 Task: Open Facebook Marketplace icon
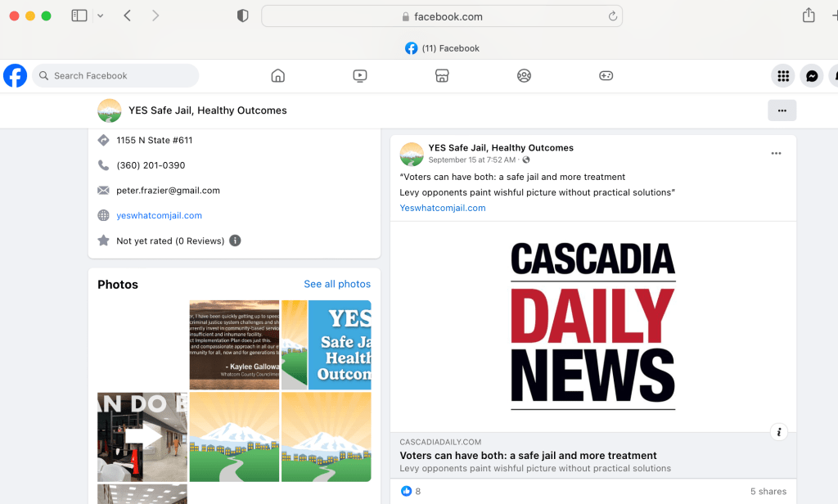(442, 76)
